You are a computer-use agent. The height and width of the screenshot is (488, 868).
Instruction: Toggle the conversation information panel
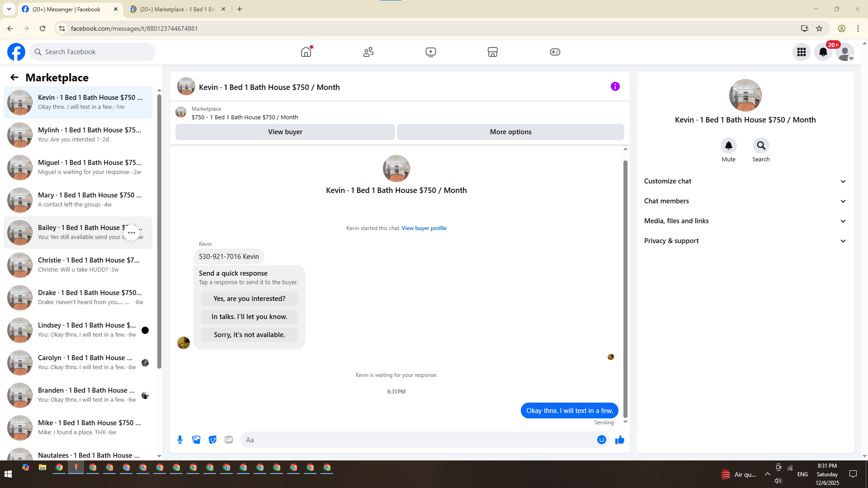point(615,86)
